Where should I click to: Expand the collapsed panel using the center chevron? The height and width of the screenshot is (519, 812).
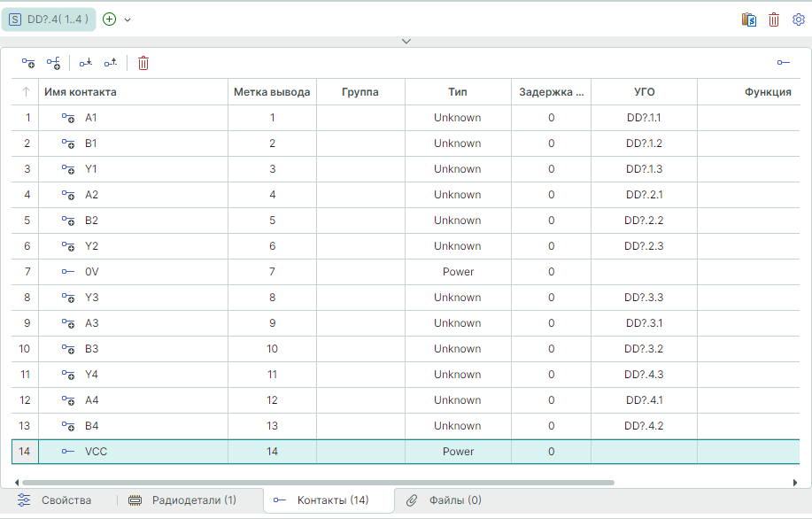(x=406, y=41)
